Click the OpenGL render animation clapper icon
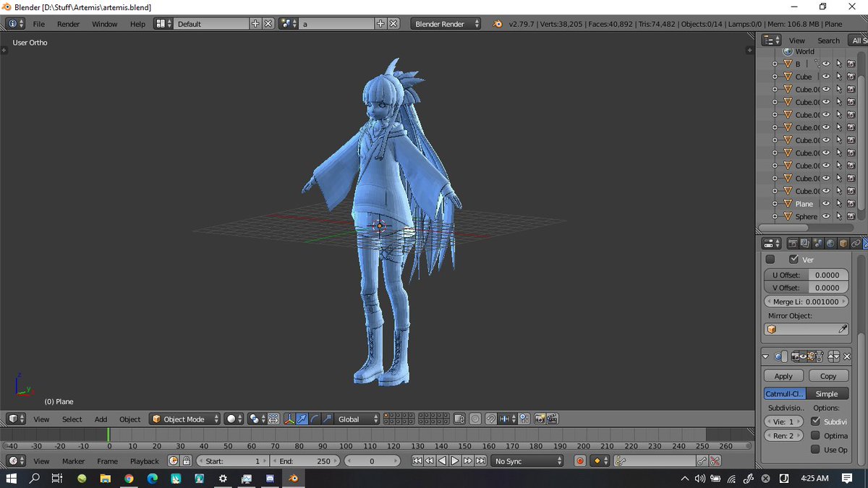This screenshot has height=488, width=868. [x=553, y=419]
